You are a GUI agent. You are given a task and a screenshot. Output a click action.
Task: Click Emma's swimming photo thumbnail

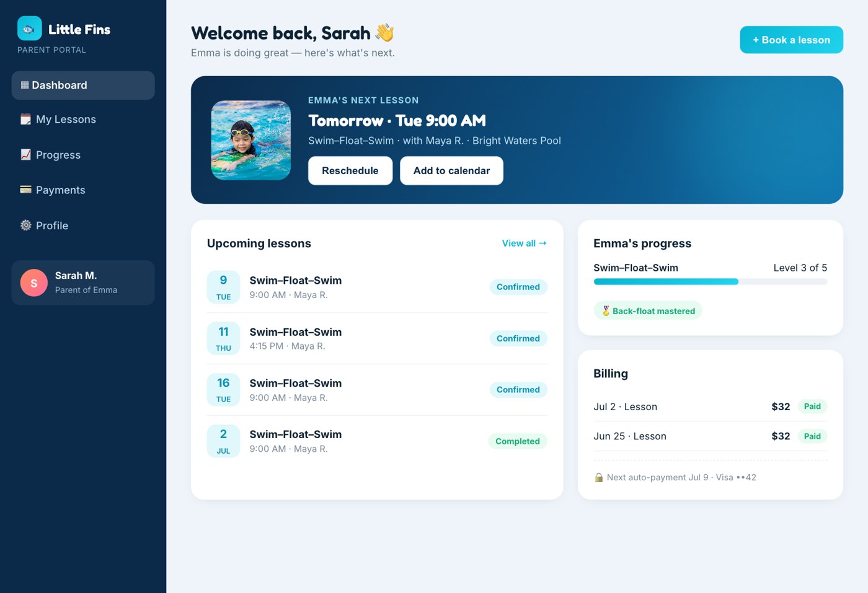[251, 140]
